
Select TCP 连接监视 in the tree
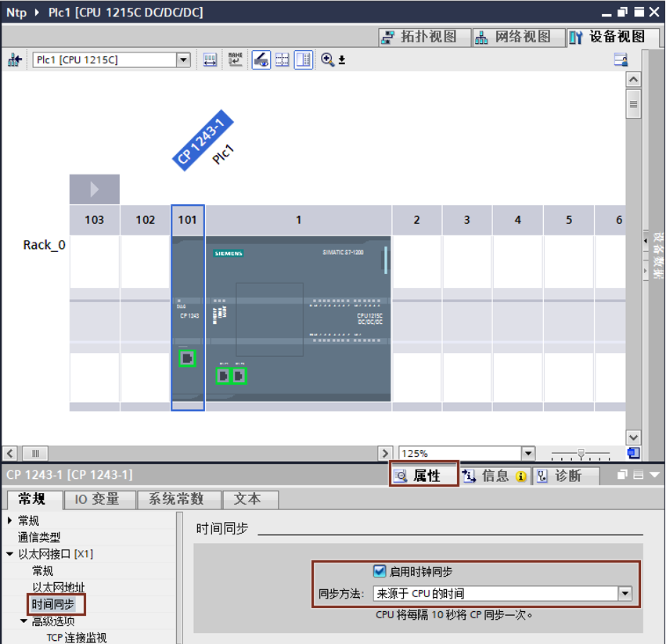point(77,638)
